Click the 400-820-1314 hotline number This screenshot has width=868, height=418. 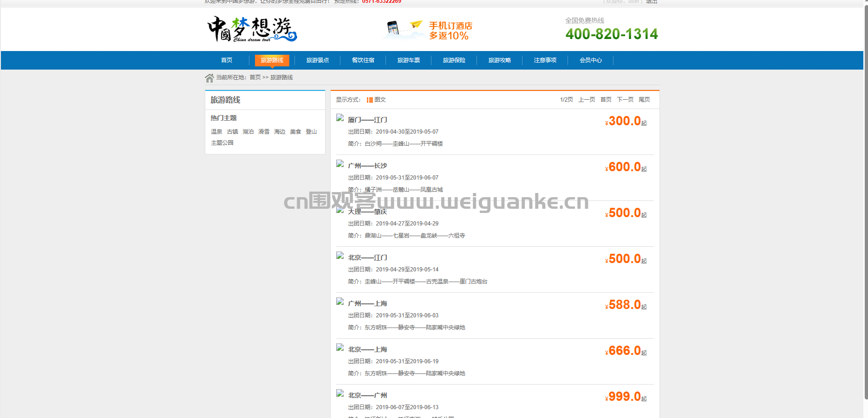(x=612, y=34)
